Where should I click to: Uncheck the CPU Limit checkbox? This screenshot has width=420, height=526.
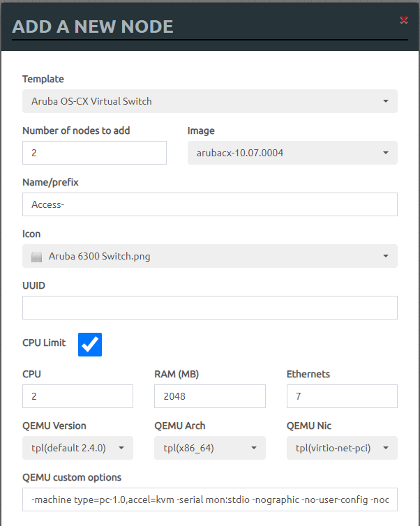click(x=90, y=344)
